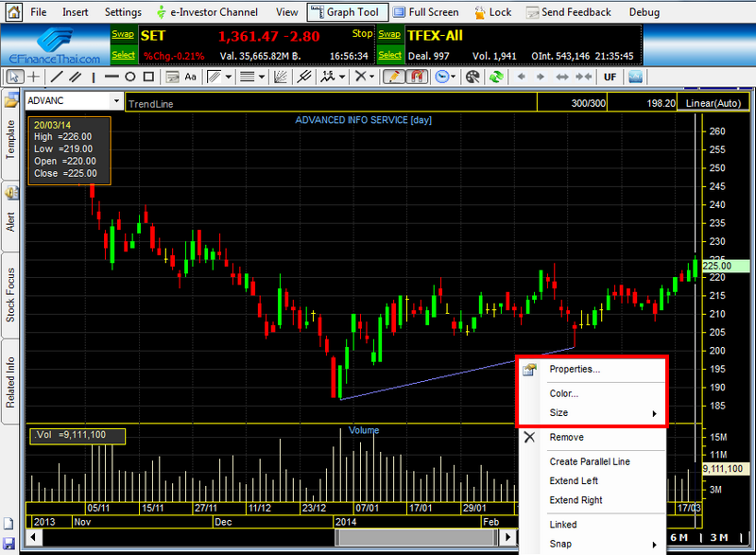Screen dimensions: 756x555
Task: Click Select link beside TFEX-All
Action: click(390, 55)
